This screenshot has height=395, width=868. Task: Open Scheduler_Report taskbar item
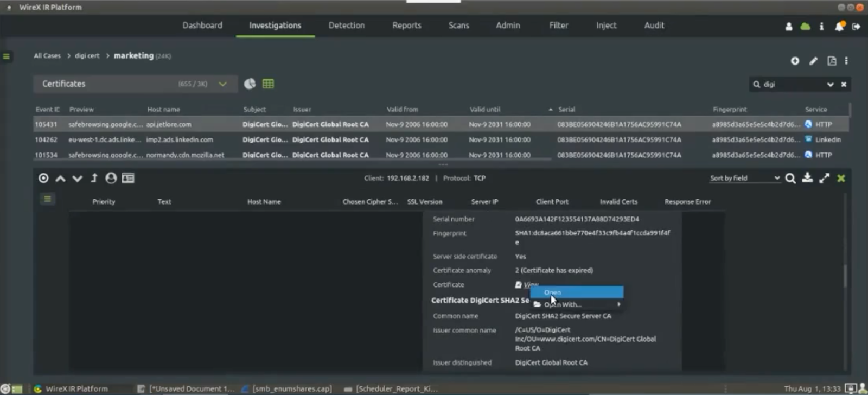point(391,388)
